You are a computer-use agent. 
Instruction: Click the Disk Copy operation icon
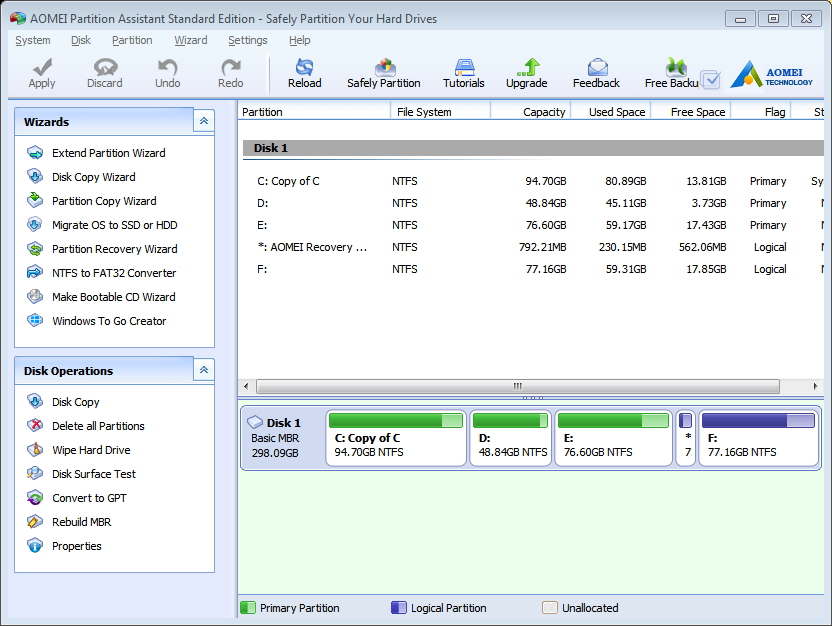[x=35, y=402]
